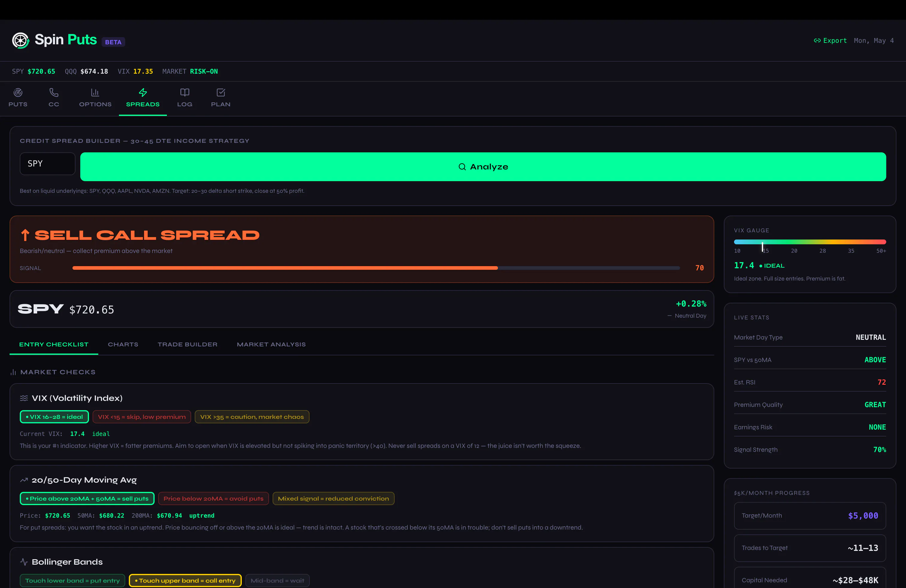The image size is (906, 588).
Task: Click the VIX gauge color bar
Action: click(x=810, y=242)
